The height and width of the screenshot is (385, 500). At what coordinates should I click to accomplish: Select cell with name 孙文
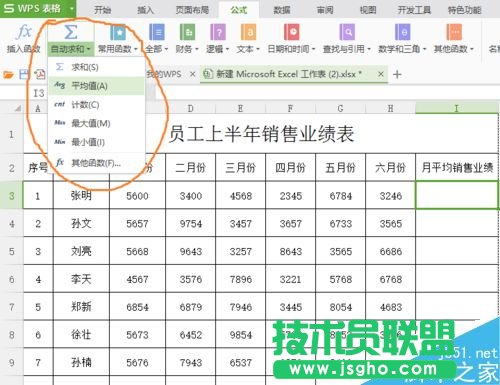point(81,223)
